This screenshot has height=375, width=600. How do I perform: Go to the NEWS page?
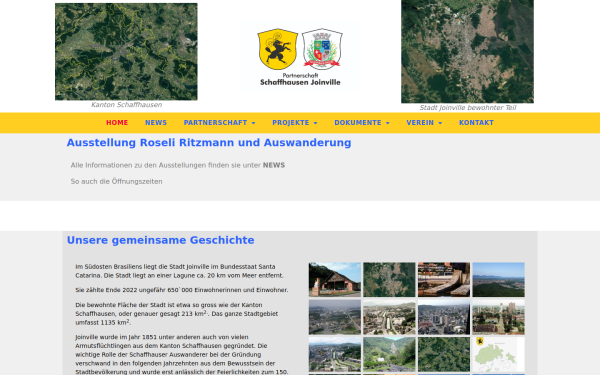156,123
